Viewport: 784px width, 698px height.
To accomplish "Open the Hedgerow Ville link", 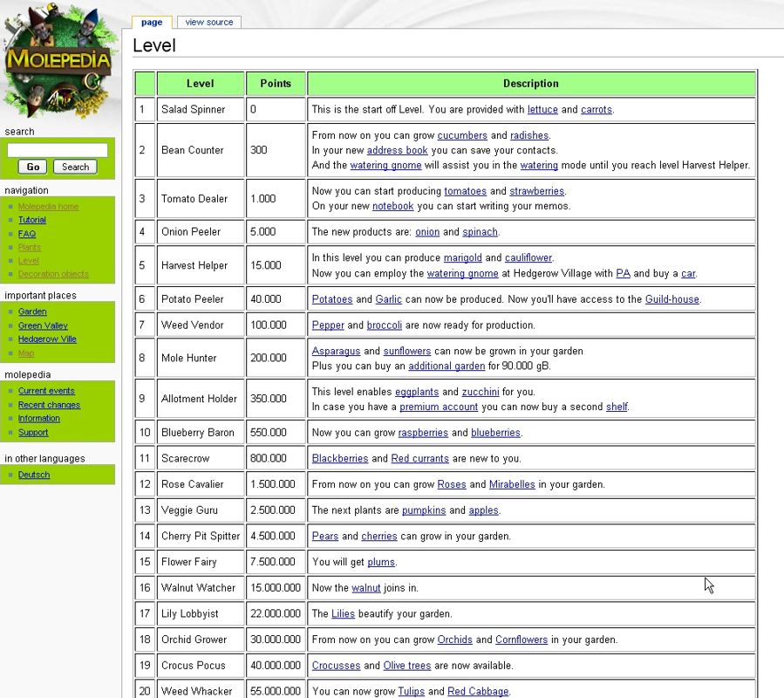I will click(47, 339).
